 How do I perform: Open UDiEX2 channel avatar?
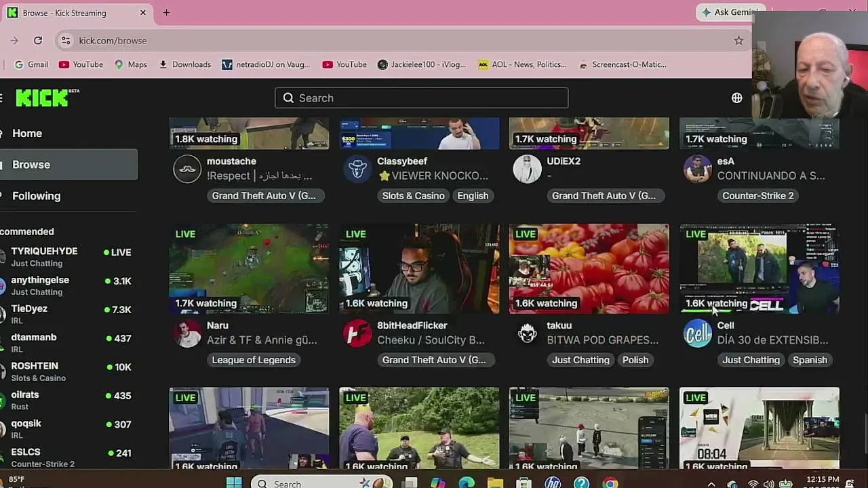[527, 169]
